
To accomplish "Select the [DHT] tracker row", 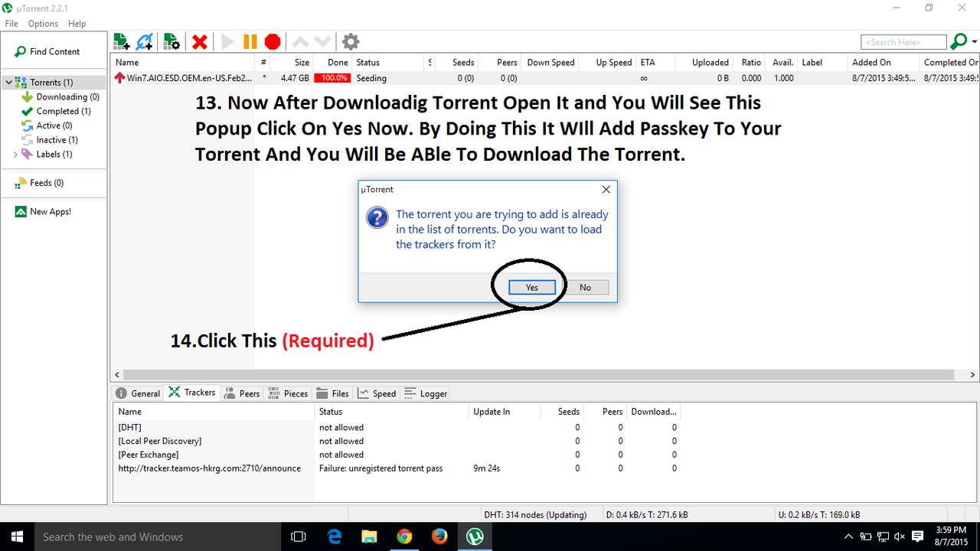I will click(x=397, y=427).
